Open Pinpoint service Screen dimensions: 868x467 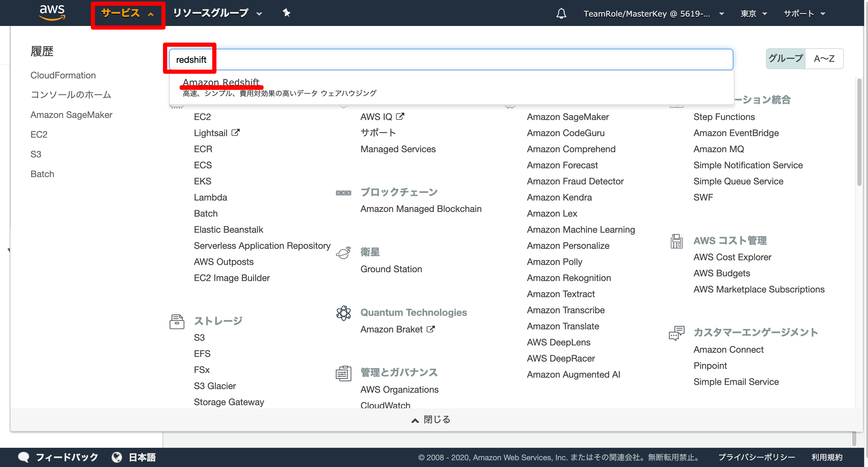tap(710, 365)
